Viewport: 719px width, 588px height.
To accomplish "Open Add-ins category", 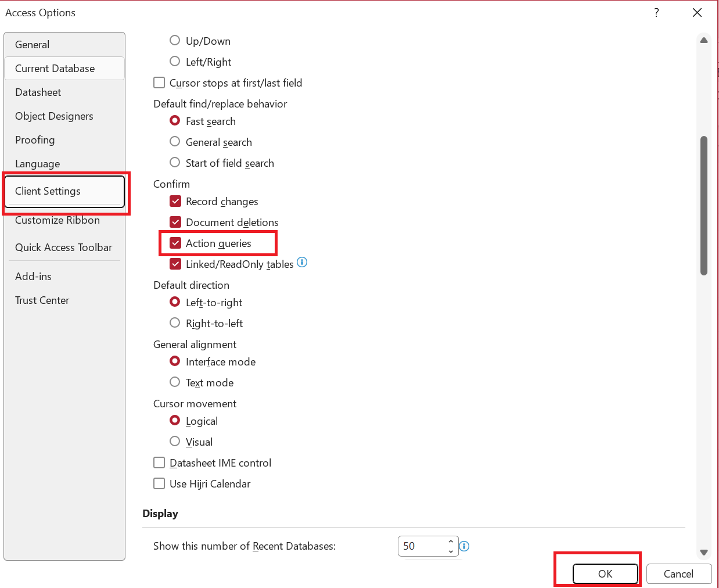I will coord(64,277).
